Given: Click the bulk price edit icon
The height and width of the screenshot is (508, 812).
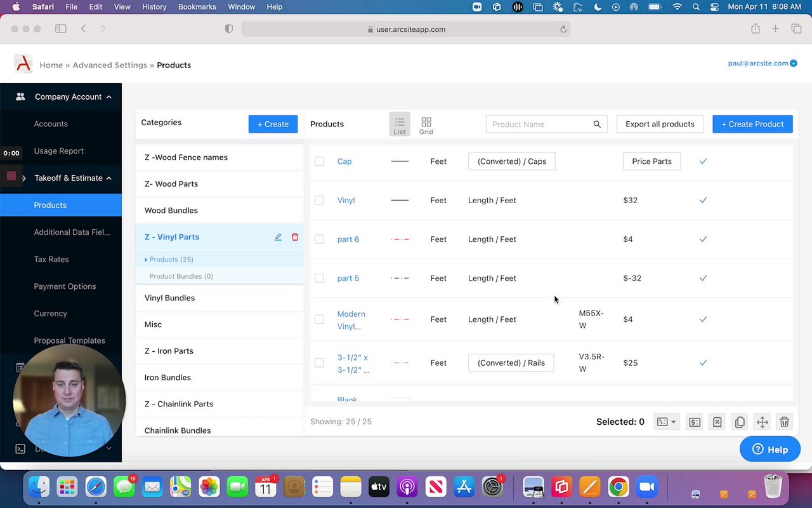Looking at the screenshot, I should (695, 422).
